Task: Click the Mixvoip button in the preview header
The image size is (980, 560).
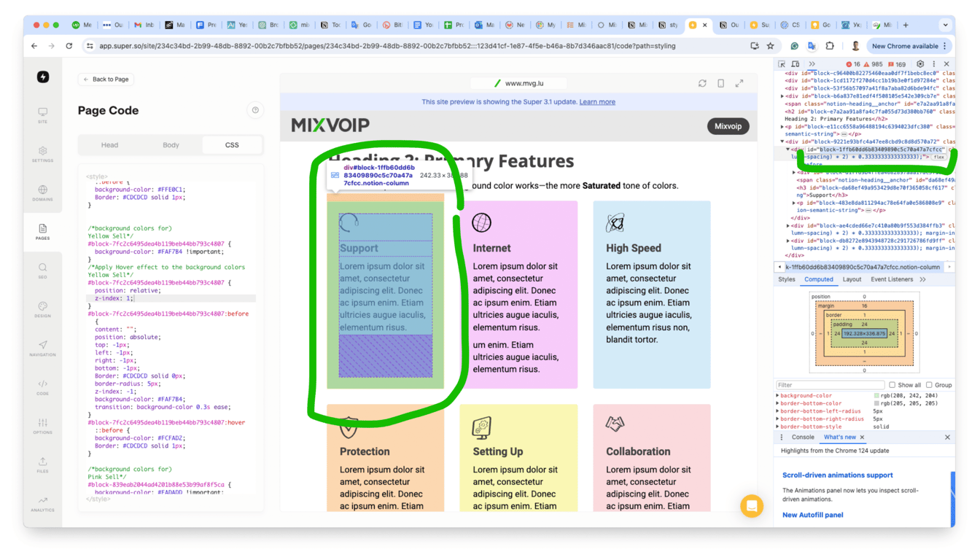Action: coord(728,126)
